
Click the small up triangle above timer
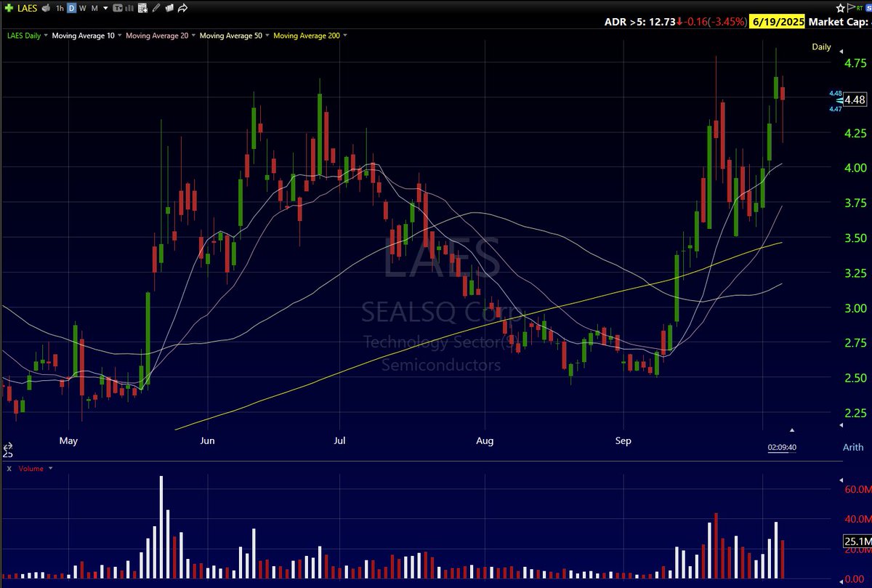click(792, 430)
